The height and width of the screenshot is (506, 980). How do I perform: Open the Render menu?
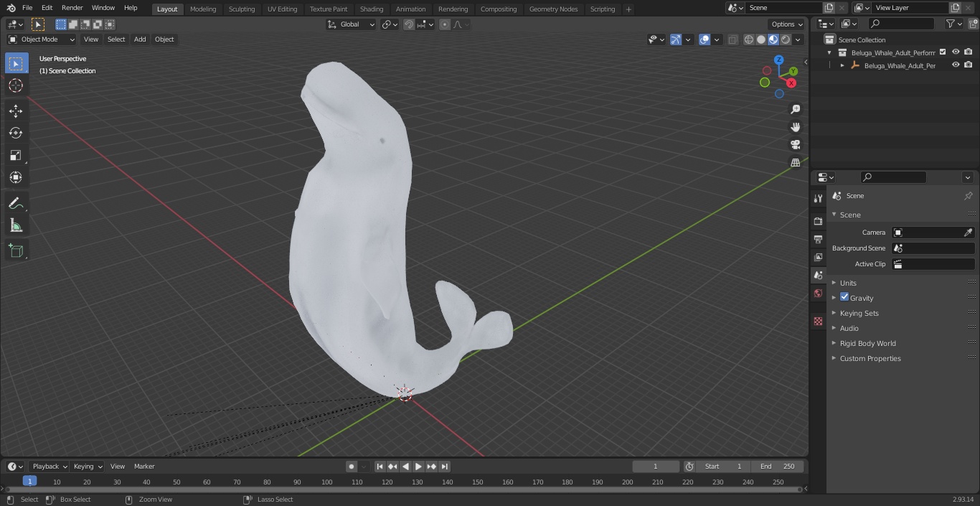(x=72, y=8)
